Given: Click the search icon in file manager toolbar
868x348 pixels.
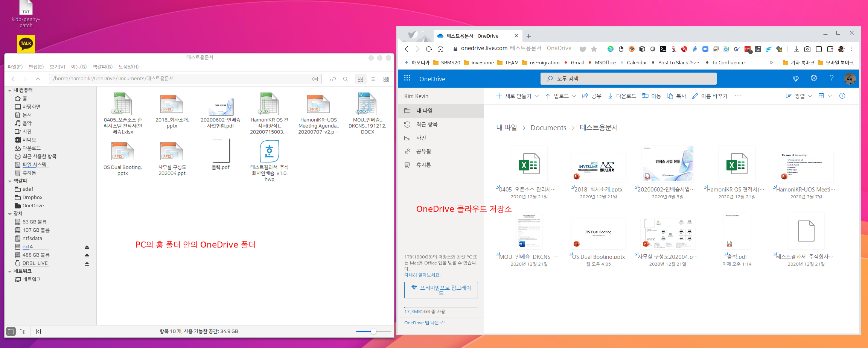Looking at the screenshot, I should point(346,79).
